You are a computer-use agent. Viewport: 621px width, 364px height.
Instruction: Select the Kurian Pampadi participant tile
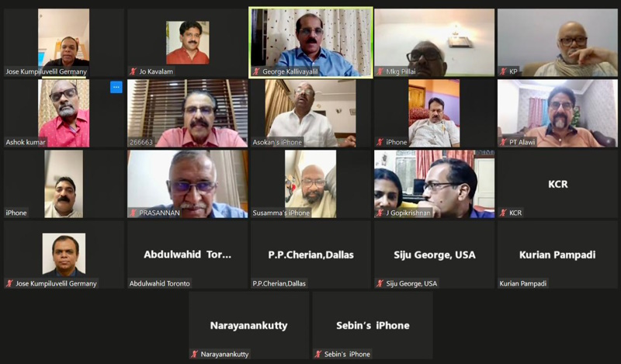[557, 255]
